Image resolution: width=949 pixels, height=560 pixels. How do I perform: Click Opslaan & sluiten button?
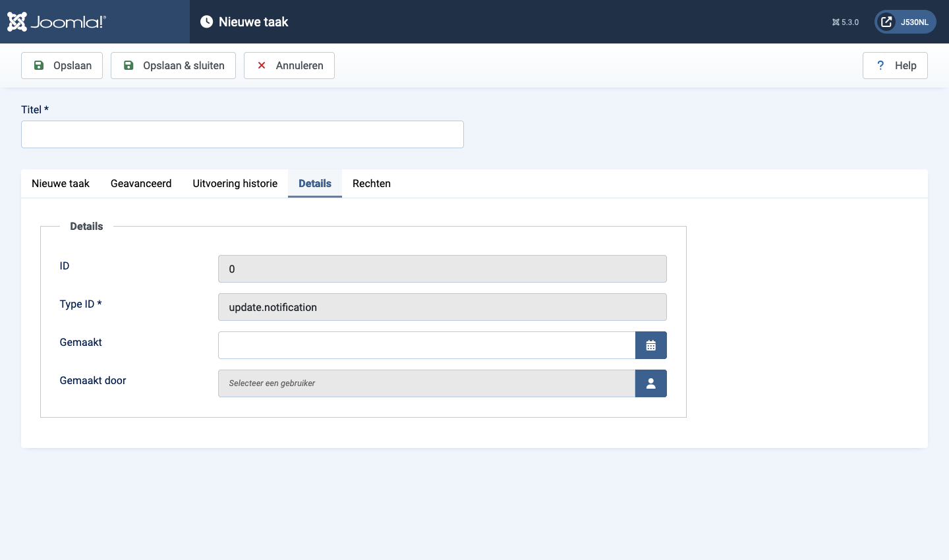[x=173, y=65]
